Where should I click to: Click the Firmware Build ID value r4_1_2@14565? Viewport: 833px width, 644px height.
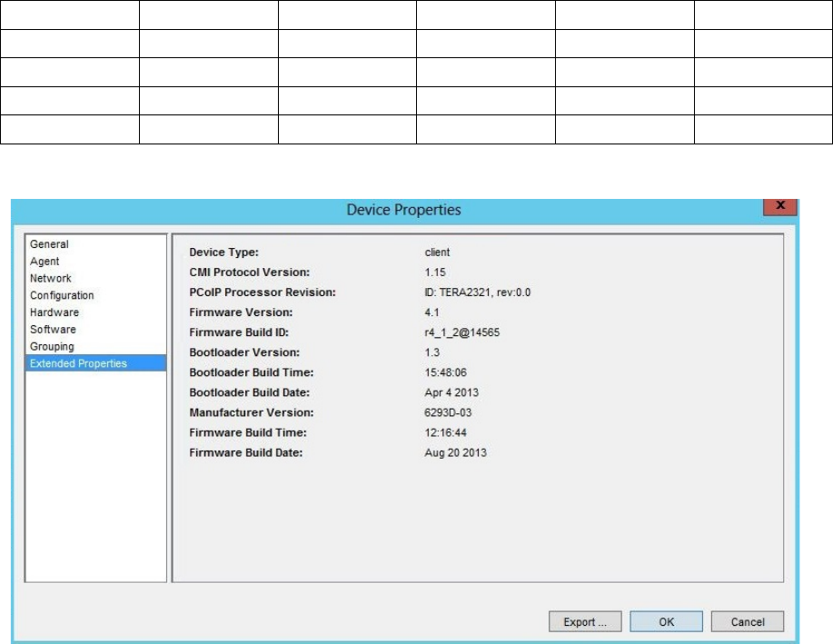455,332
